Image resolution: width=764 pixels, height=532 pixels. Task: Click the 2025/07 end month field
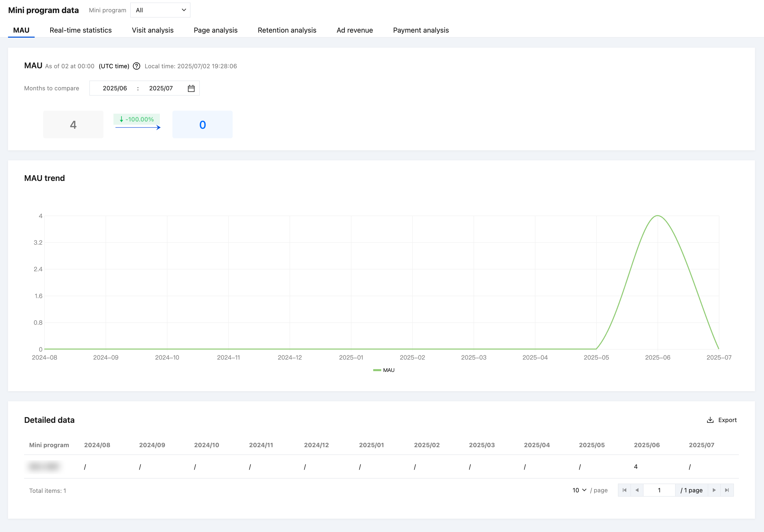(161, 88)
